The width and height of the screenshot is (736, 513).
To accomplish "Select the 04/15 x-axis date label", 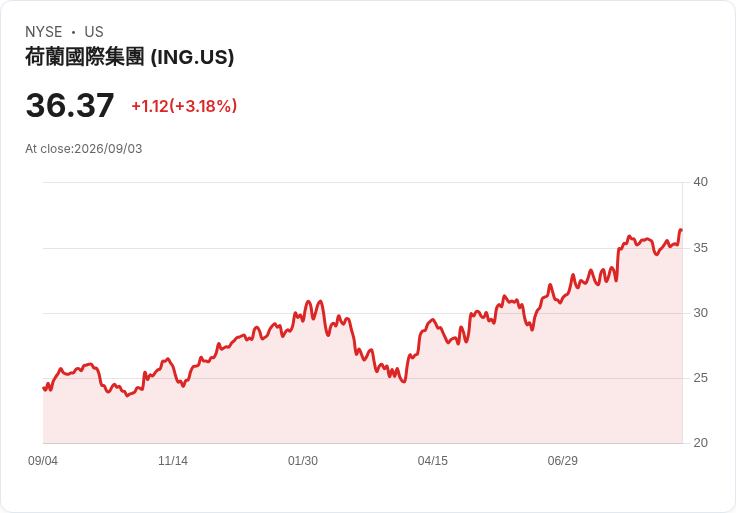I will tap(433, 461).
